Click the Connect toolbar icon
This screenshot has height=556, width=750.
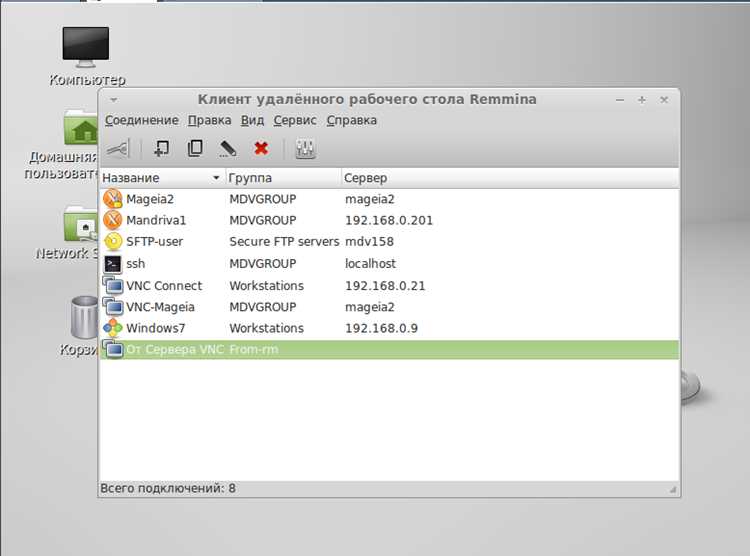118,148
